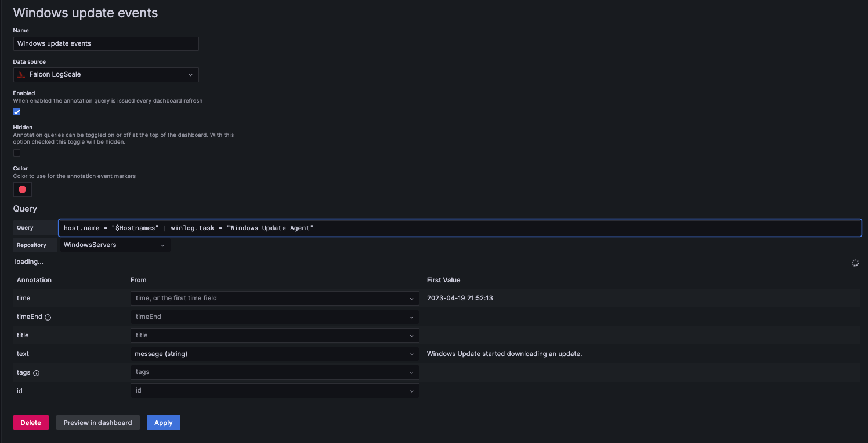Screen dimensions: 868x443
Task: Uncheck the Enabled checkbox
Action: click(x=17, y=112)
